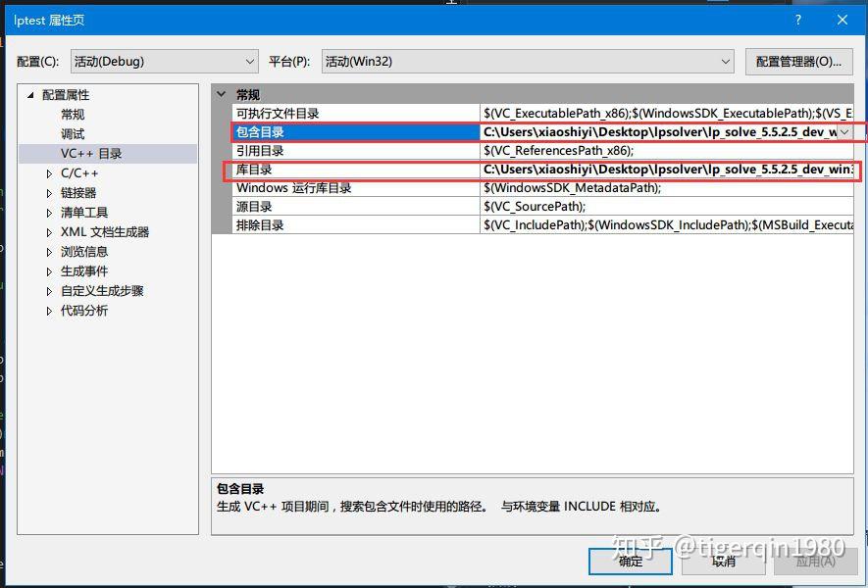Open the 配置 (Configuration) dropdown
868x588 pixels.
pos(165,62)
